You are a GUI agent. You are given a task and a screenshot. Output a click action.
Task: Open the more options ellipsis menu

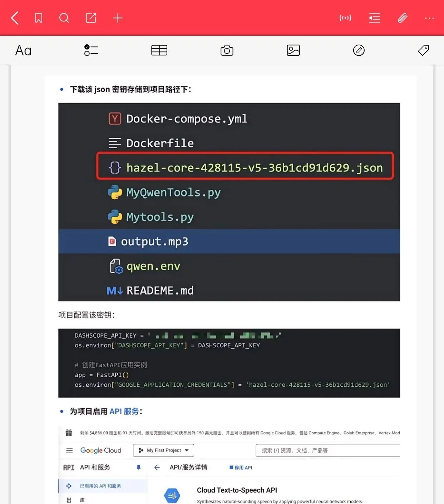pyautogui.click(x=429, y=18)
